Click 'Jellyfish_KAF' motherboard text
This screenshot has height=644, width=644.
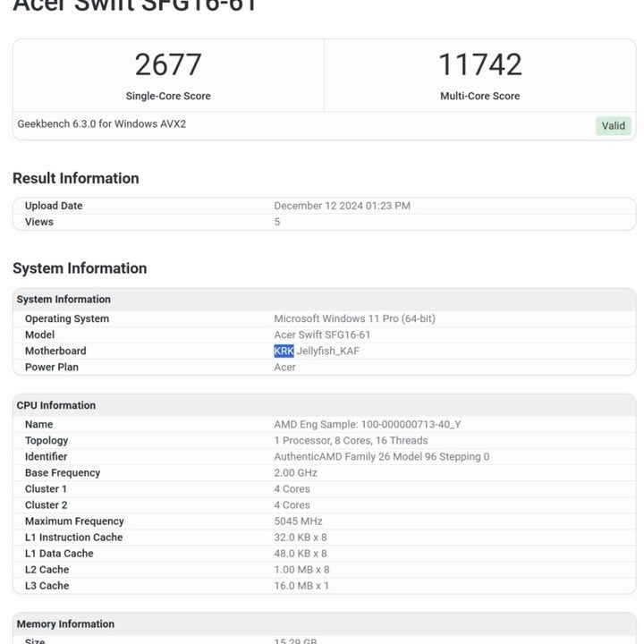327,351
